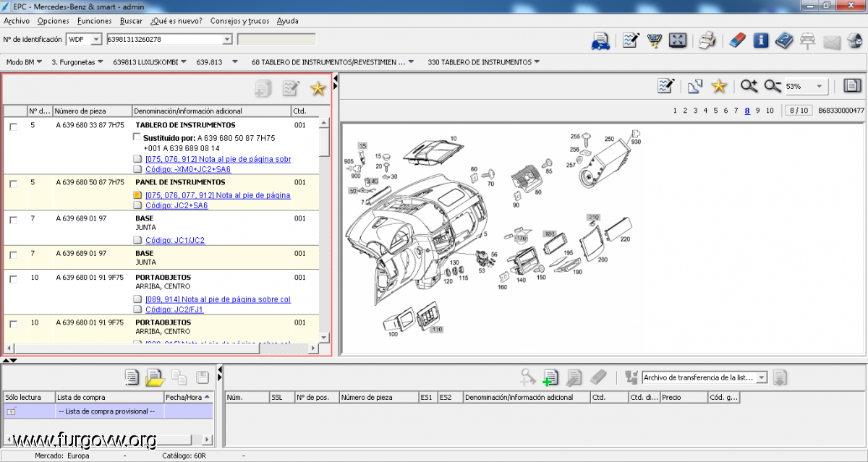
Task: Open the Opciones menu
Action: pyautogui.click(x=54, y=21)
